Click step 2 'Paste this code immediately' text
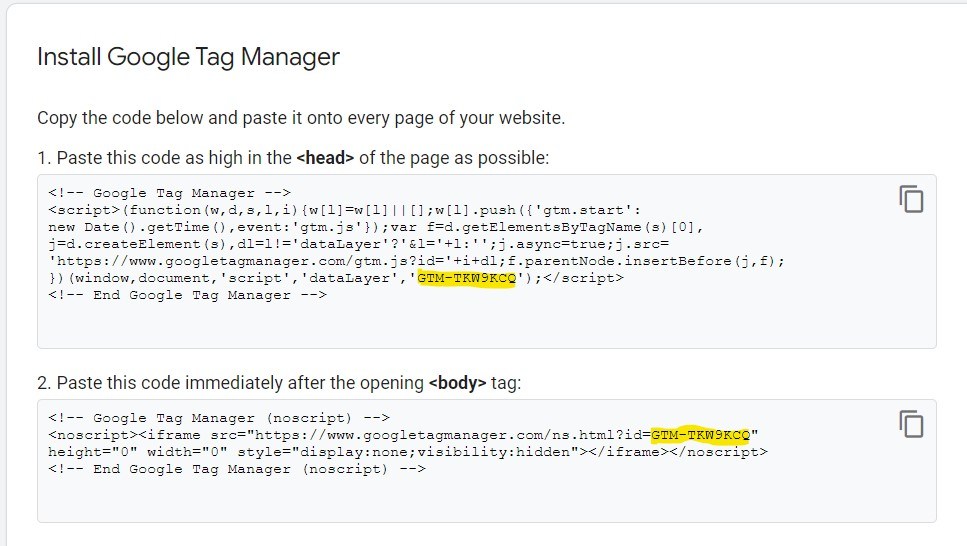 click(240, 383)
